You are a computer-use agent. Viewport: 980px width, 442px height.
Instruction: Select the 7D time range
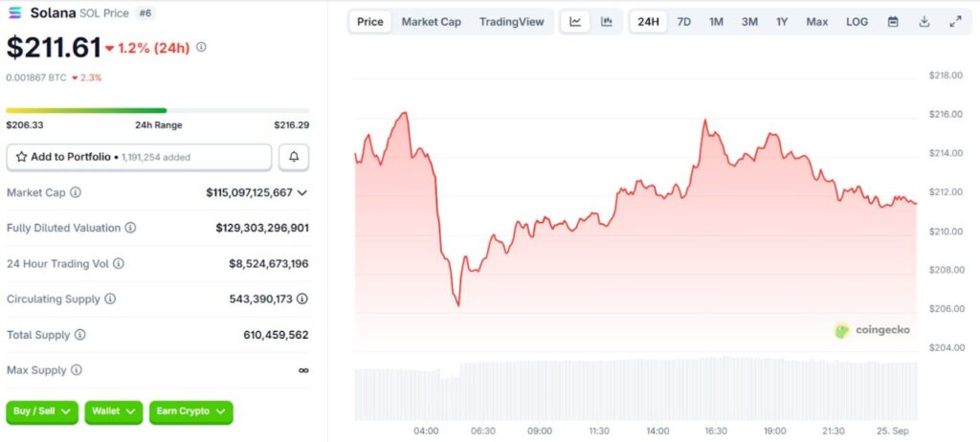683,22
